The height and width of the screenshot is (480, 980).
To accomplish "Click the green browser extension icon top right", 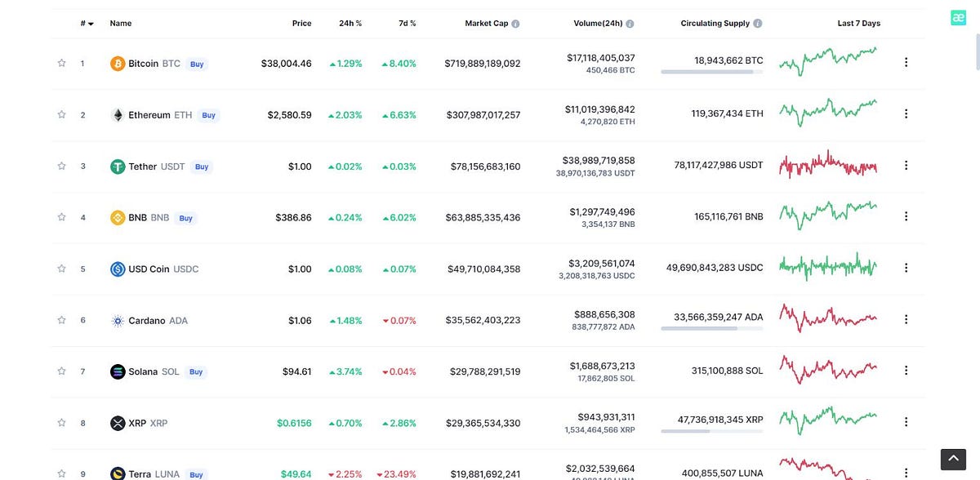I will [x=958, y=16].
